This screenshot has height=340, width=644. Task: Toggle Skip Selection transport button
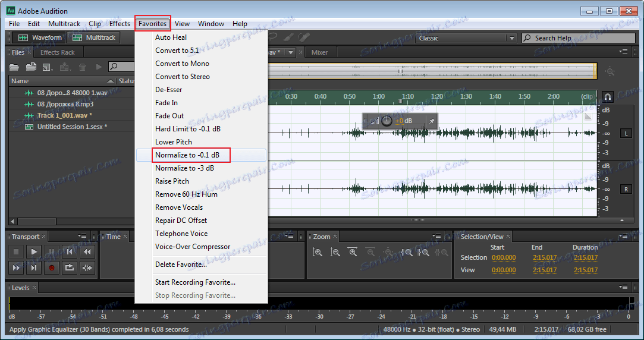87,267
